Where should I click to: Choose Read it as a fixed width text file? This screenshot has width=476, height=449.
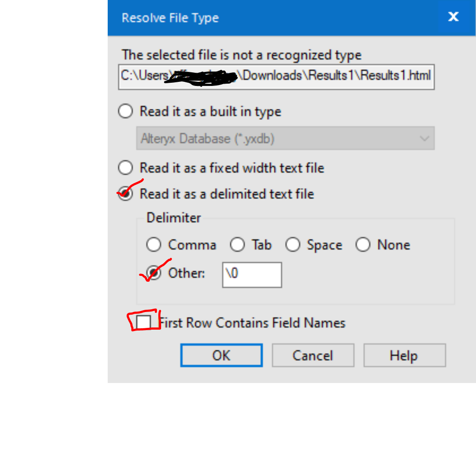click(125, 167)
